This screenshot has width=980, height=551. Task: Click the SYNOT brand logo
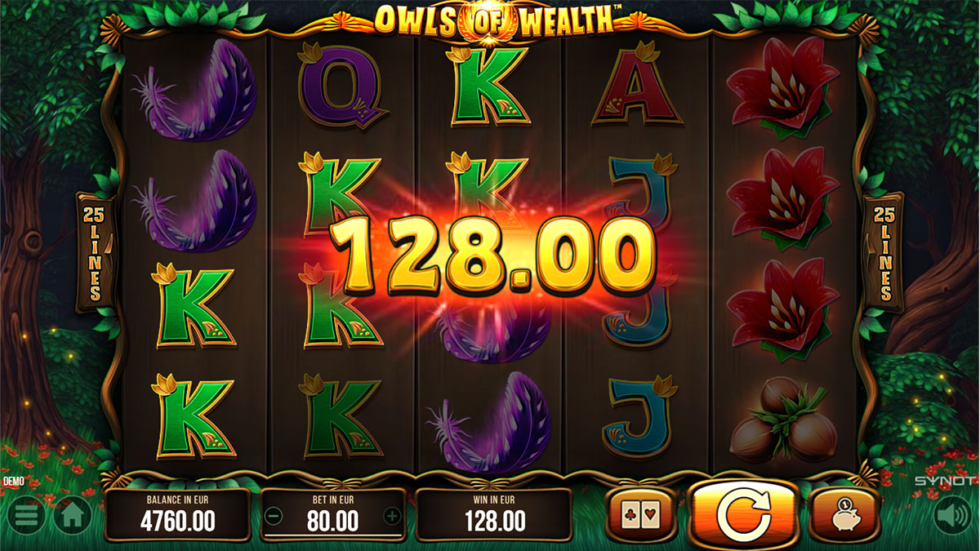[946, 481]
